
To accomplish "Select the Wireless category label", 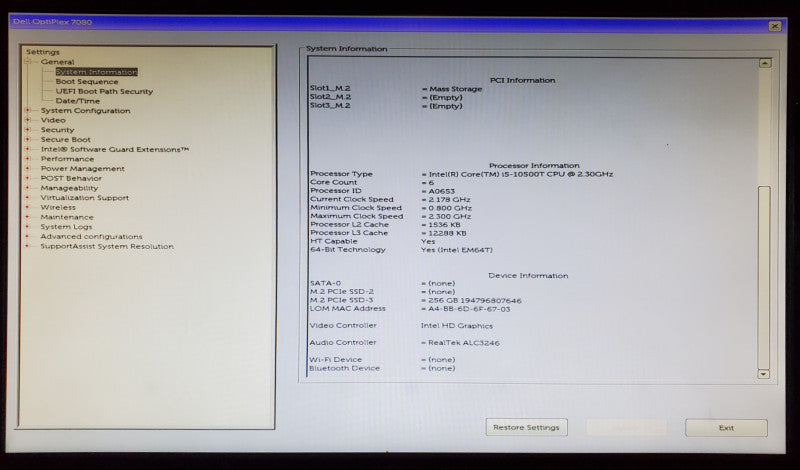I will click(x=58, y=207).
